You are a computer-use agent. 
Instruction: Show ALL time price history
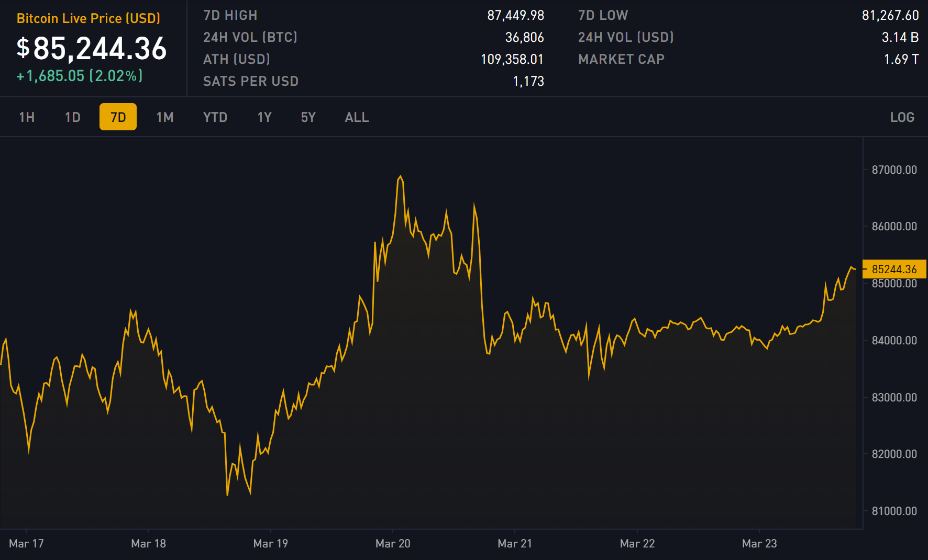tap(357, 117)
